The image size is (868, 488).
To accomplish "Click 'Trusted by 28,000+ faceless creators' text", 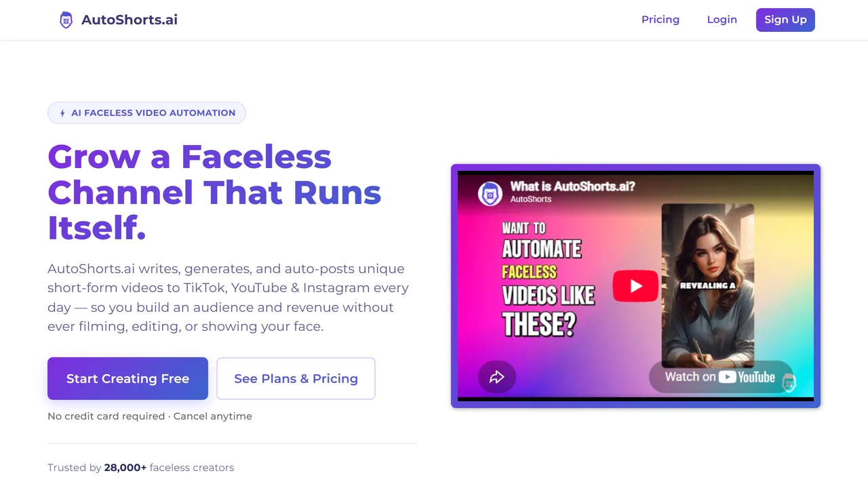I will 140,468.
